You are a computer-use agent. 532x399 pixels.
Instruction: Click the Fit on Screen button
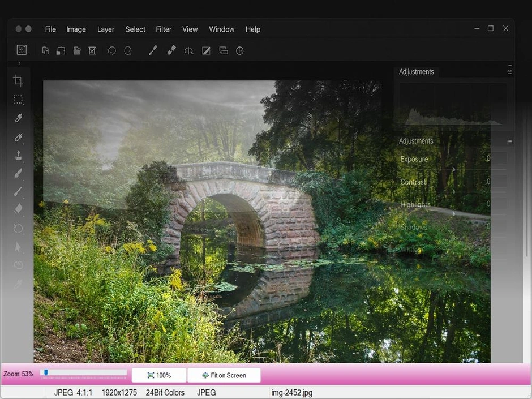224,375
